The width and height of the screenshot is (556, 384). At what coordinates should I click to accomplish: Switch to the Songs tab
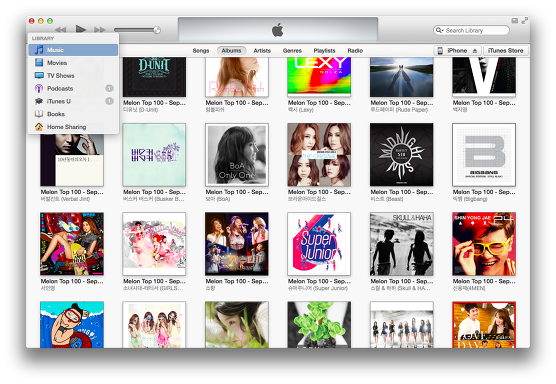pos(201,51)
